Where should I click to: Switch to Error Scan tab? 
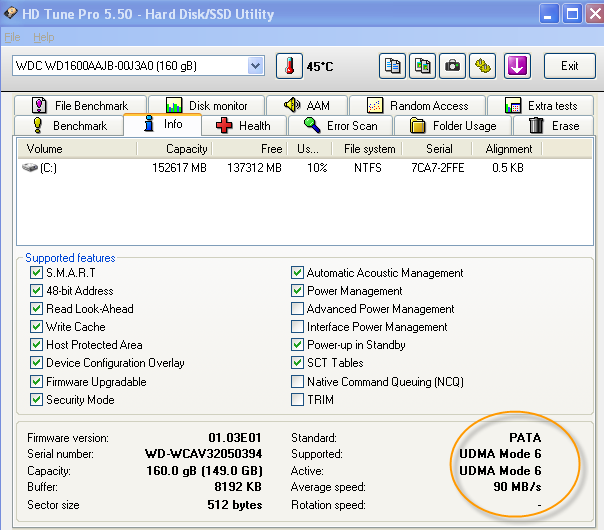tap(341, 126)
